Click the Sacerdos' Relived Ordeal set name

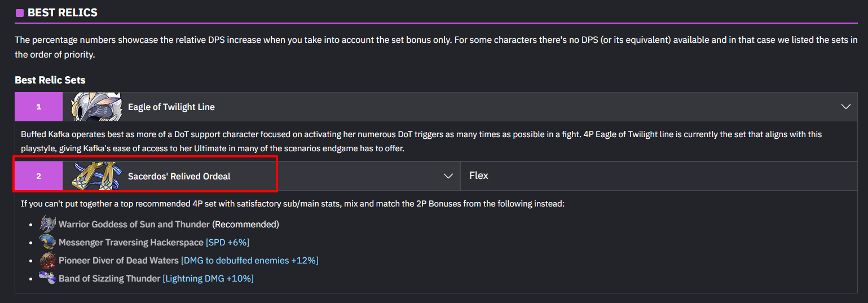coord(179,177)
